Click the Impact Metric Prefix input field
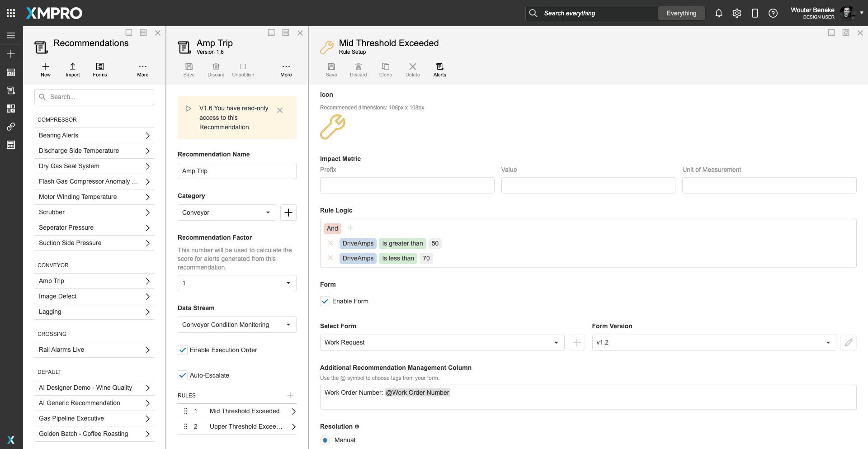Viewport: 868px width, 449px height. point(407,185)
